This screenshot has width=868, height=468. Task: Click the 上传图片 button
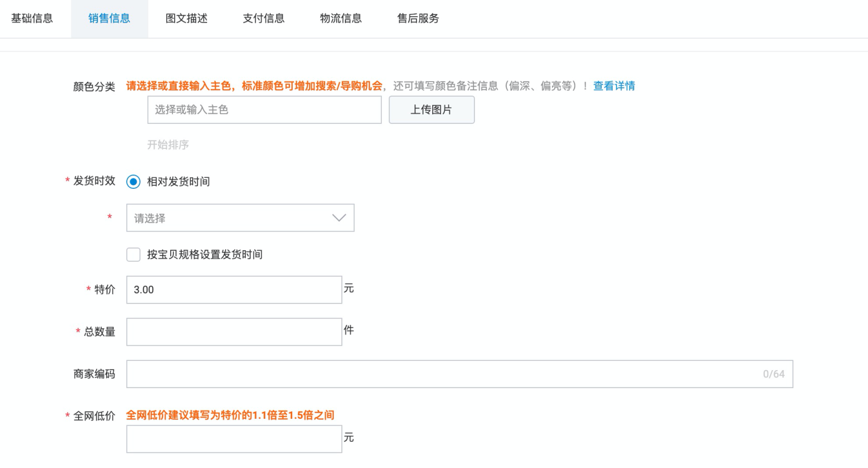(x=431, y=109)
